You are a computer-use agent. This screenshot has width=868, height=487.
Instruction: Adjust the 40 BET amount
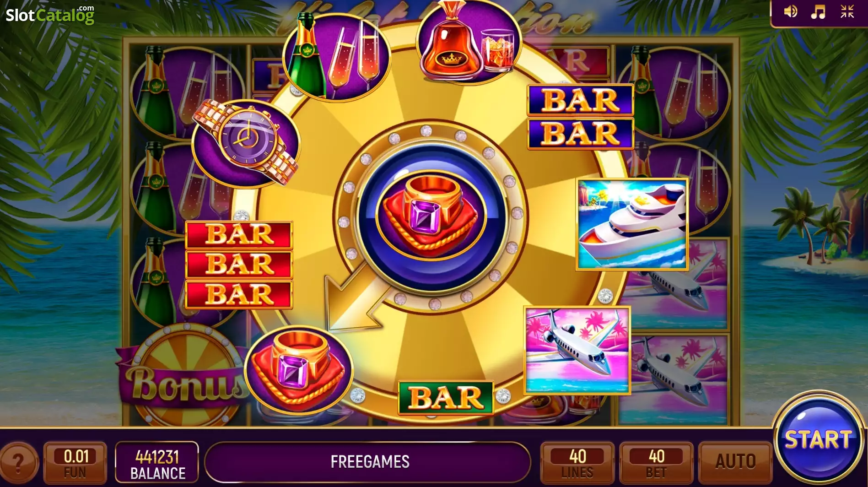point(656,463)
